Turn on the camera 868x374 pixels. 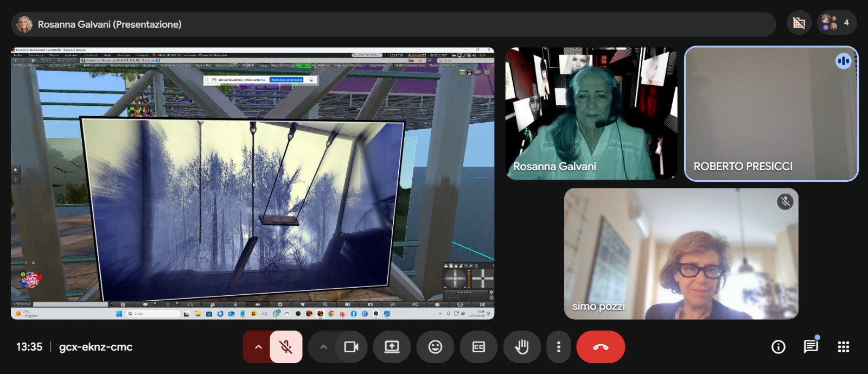point(351,347)
